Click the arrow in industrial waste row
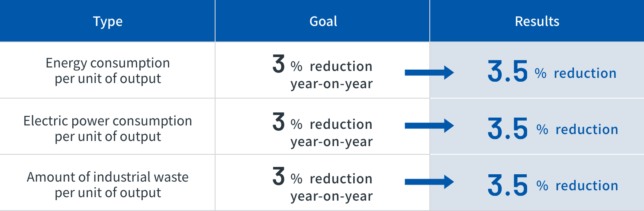 429,182
